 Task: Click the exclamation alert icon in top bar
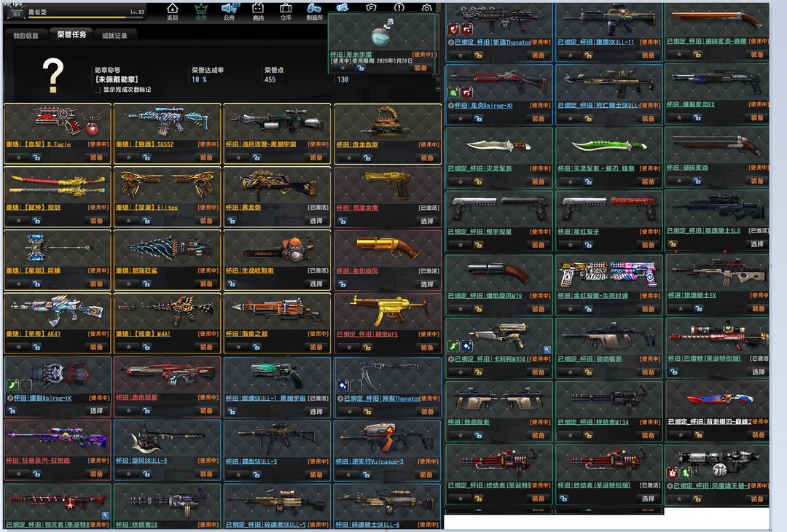tap(399, 7)
